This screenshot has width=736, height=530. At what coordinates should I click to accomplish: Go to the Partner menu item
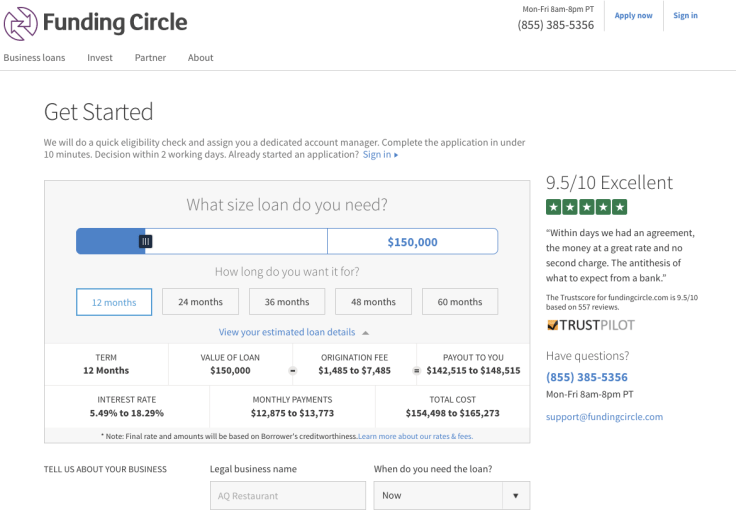[x=150, y=58]
